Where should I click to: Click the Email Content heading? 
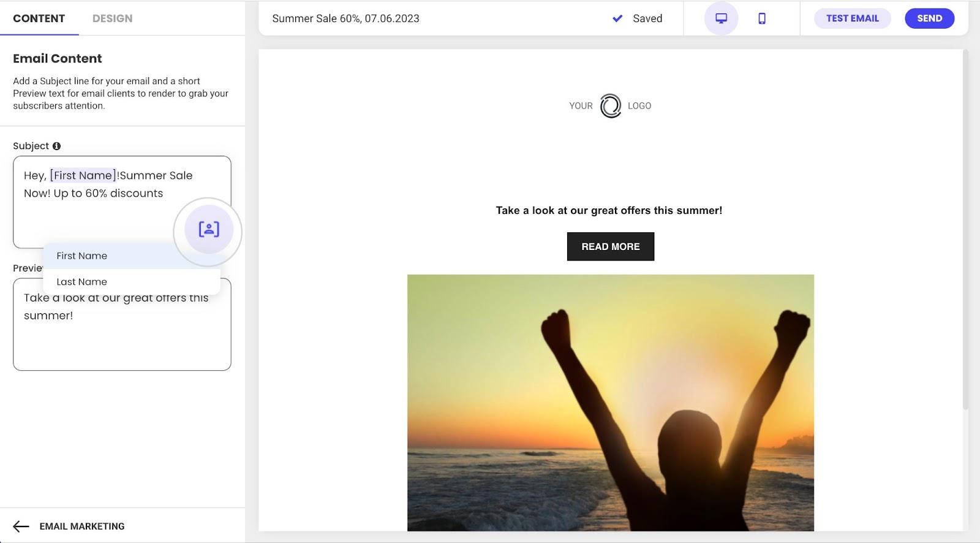(58, 59)
